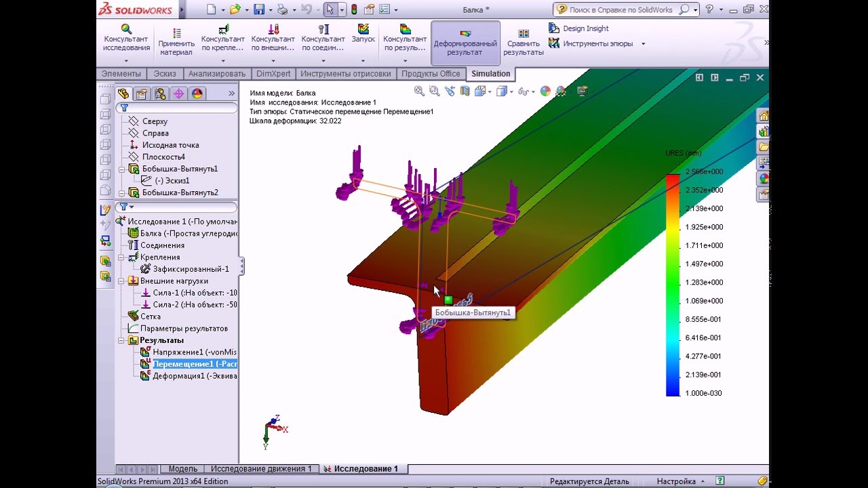Image resolution: width=868 pixels, height=488 pixels.
Task: Open Консультант по внешни... loads tool
Action: click(273, 42)
